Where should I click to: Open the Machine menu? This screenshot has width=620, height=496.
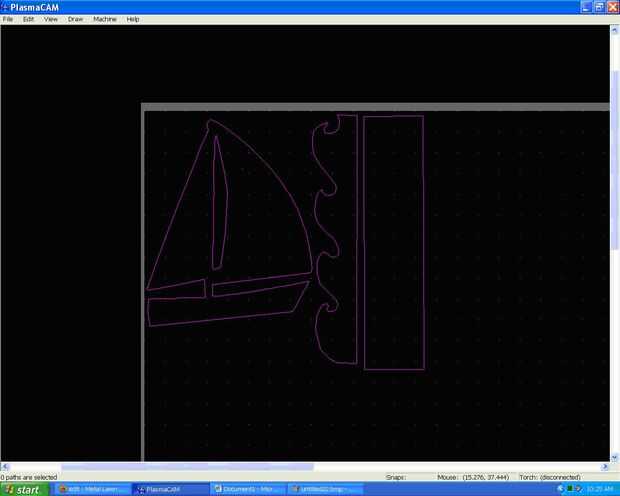(105, 19)
